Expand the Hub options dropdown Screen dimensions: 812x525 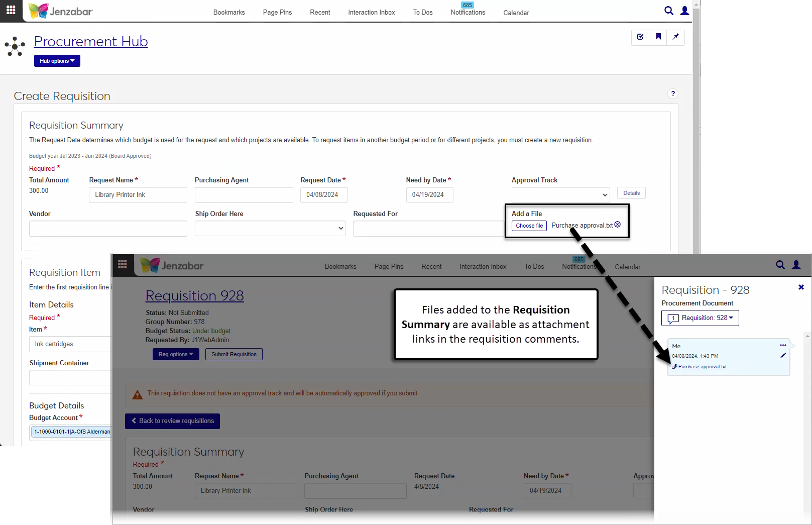pos(57,61)
